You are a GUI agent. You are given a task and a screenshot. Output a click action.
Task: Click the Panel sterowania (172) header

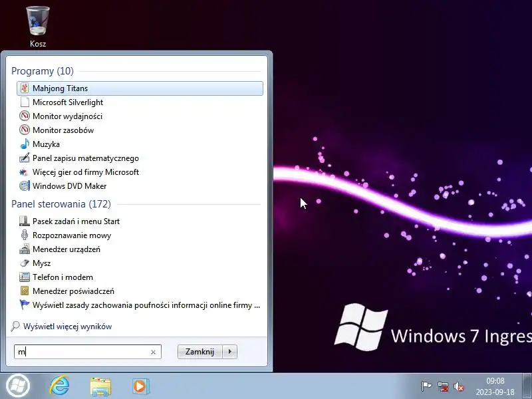pos(61,204)
